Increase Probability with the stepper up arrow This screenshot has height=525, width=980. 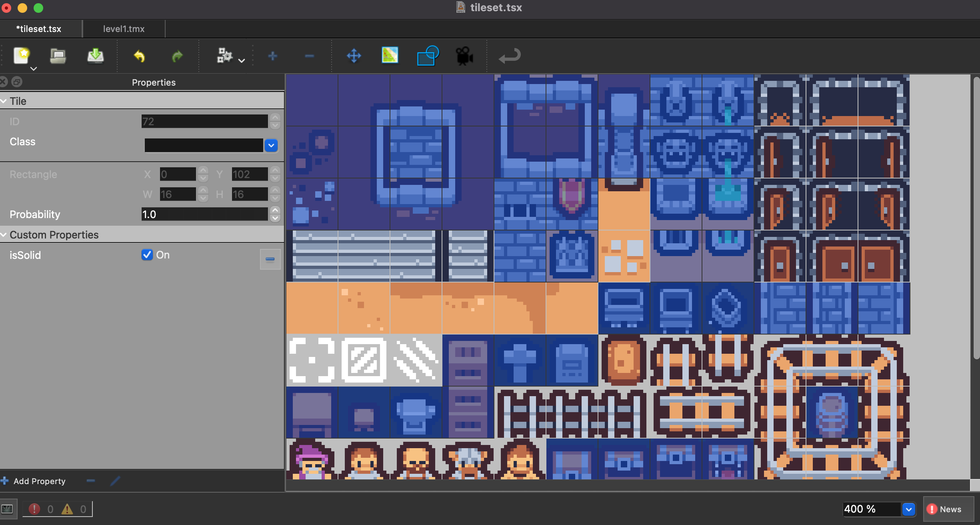(x=275, y=210)
